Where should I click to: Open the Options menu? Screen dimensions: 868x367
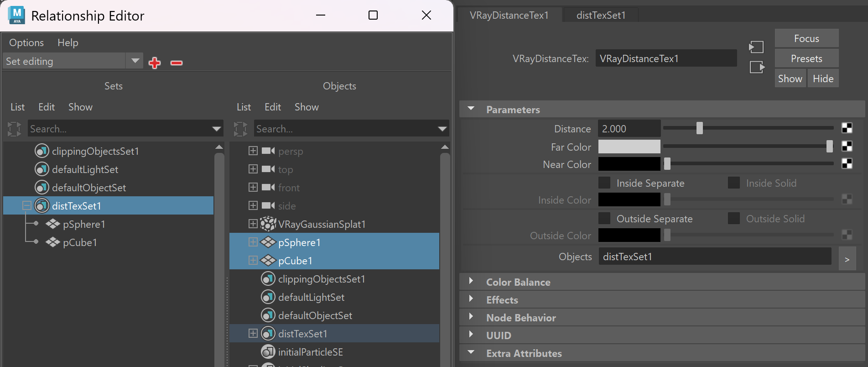coord(26,42)
